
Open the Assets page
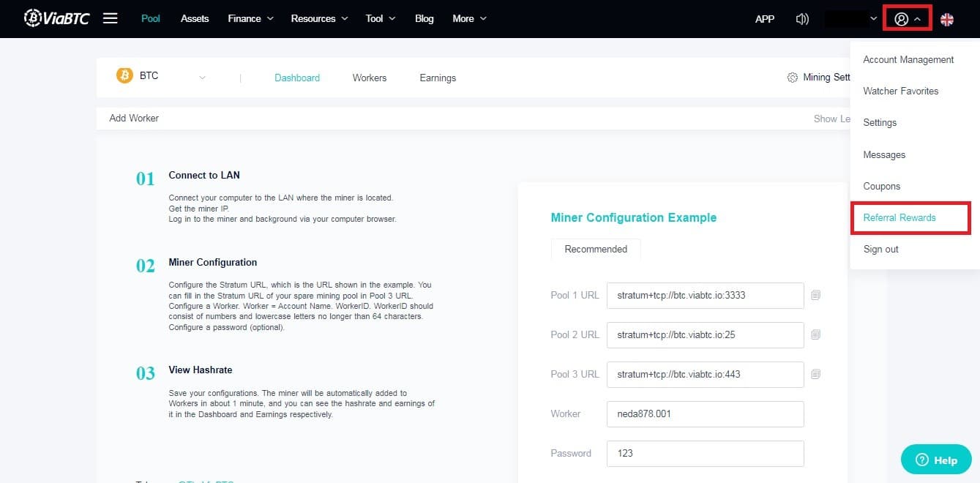(195, 18)
